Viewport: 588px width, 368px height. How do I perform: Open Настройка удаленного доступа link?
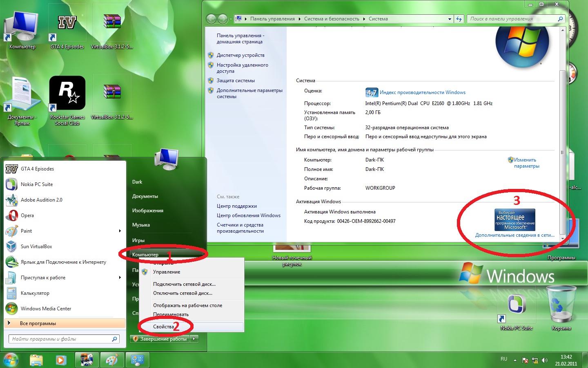(242, 68)
